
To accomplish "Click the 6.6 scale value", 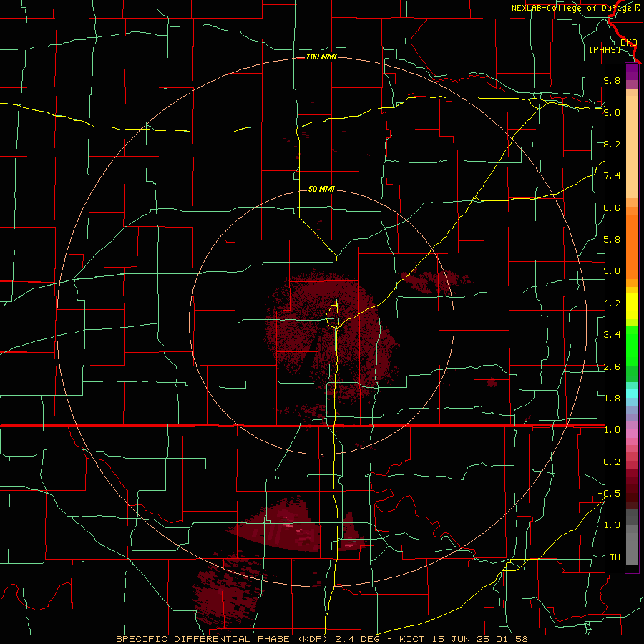I will coord(612,208).
